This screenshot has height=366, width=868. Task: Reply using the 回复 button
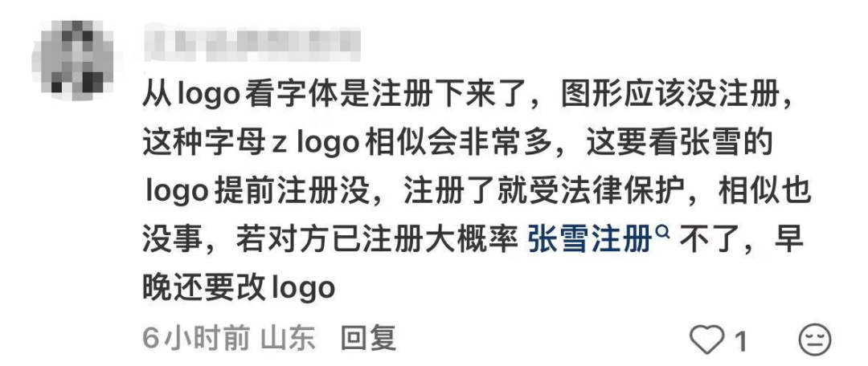(369, 338)
